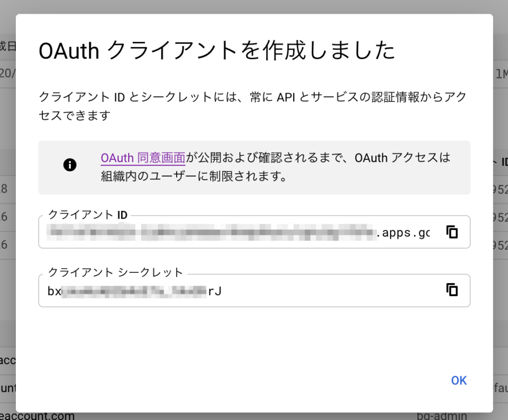Copy the client ID to clipboard
Screen dimensions: 508x420
tap(452, 232)
